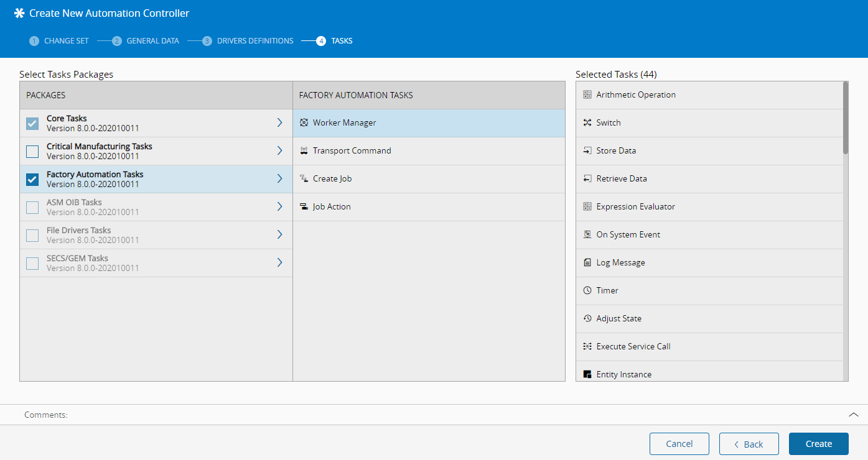
Task: Expand the File Drivers Tasks chevron
Action: 279,235
